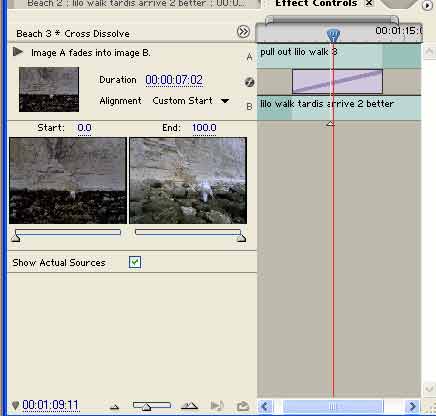Click the blue playhead marker in ruler
This screenshot has height=416, width=436.
[x=333, y=35]
